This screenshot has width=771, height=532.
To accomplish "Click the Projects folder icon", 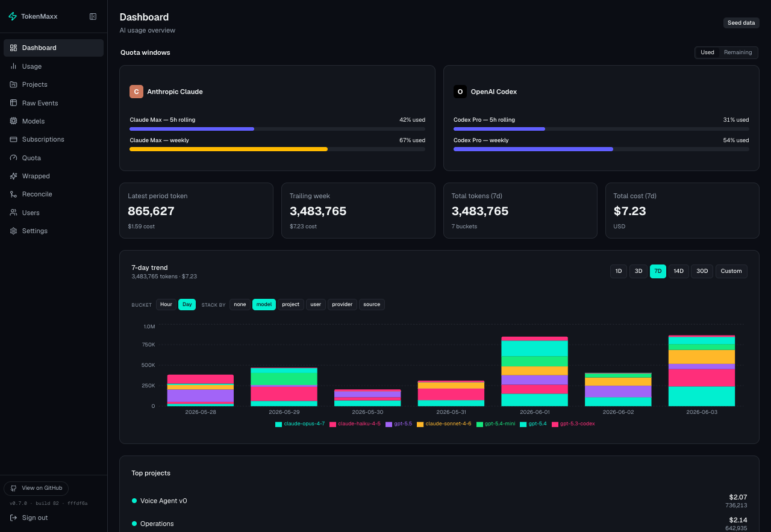I will pyautogui.click(x=13, y=84).
